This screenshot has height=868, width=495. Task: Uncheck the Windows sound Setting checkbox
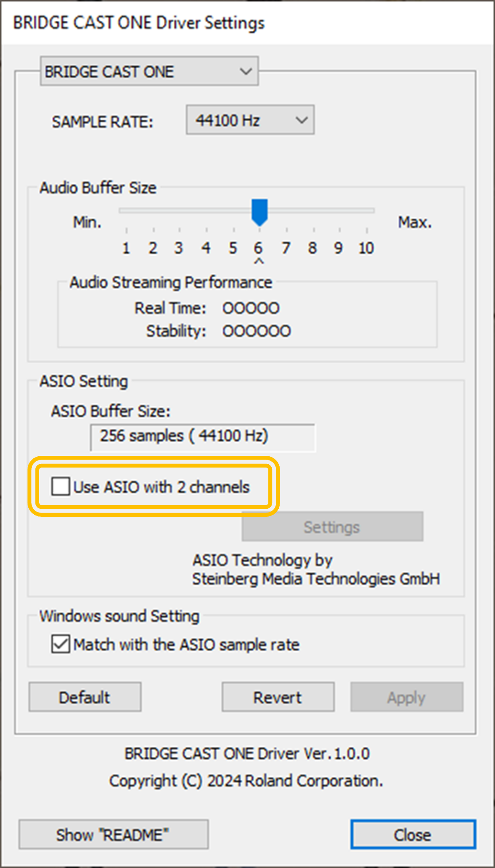[x=61, y=644]
